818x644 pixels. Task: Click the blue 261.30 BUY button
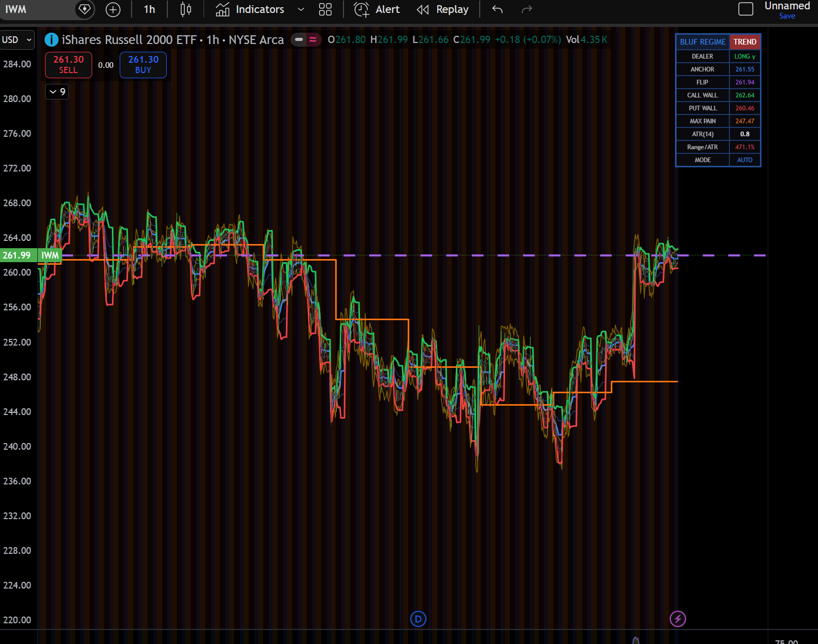coord(143,65)
